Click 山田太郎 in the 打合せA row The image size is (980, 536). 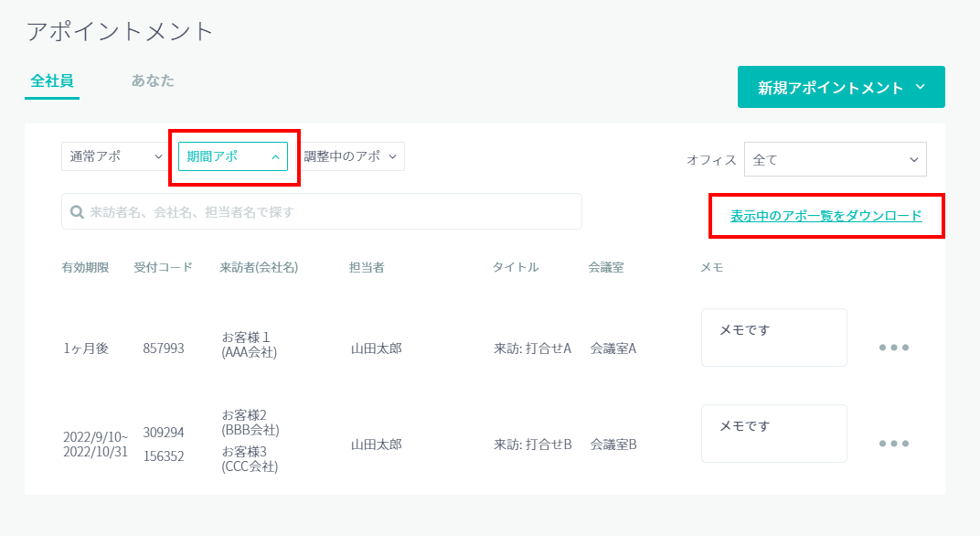tap(377, 348)
